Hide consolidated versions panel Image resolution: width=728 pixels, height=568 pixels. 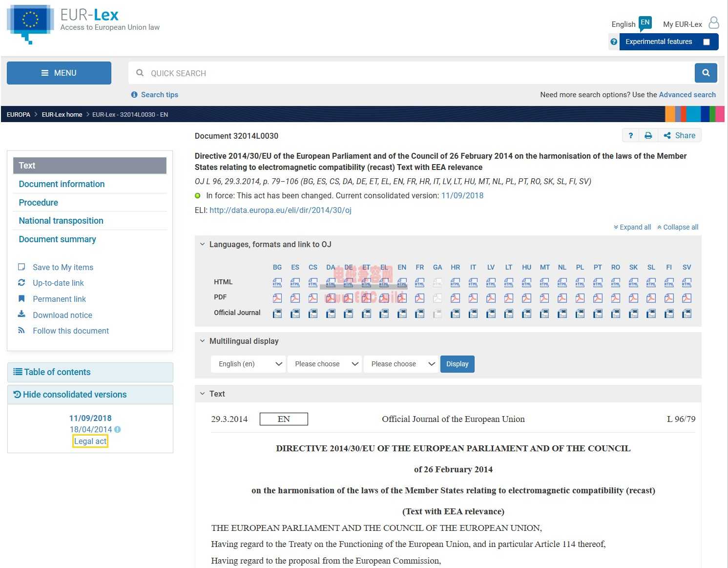point(90,395)
